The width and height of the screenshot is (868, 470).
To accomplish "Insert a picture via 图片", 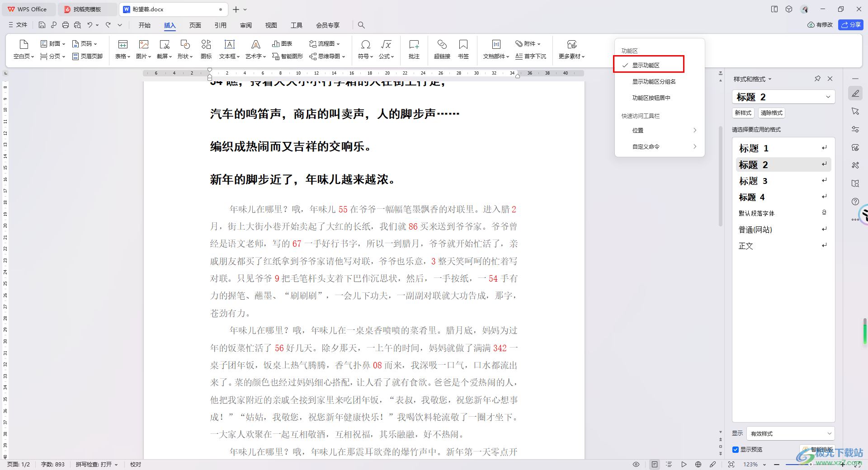I will point(143,49).
